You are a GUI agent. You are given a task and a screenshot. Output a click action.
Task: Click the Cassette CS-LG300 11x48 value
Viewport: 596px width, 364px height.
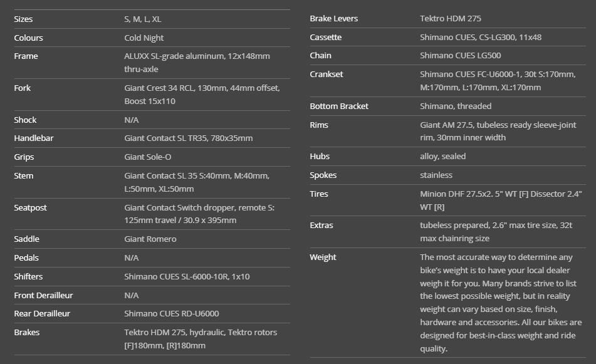click(x=481, y=38)
